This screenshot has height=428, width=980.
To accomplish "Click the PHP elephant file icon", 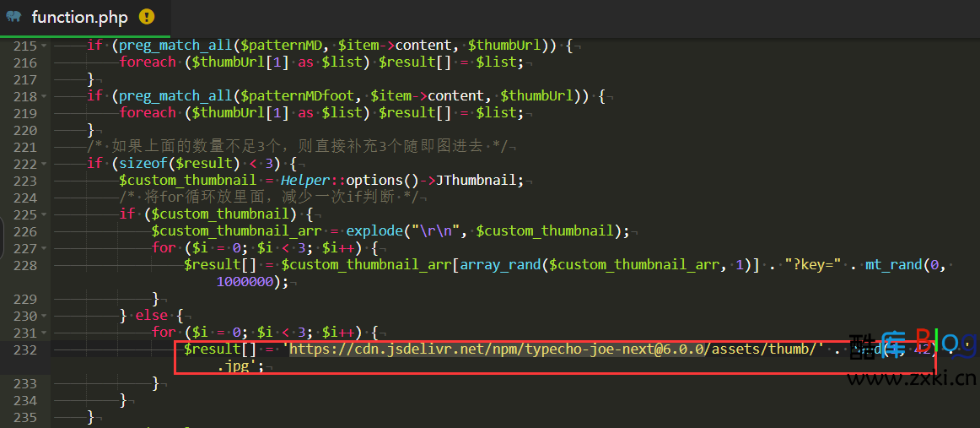I will click(x=13, y=17).
